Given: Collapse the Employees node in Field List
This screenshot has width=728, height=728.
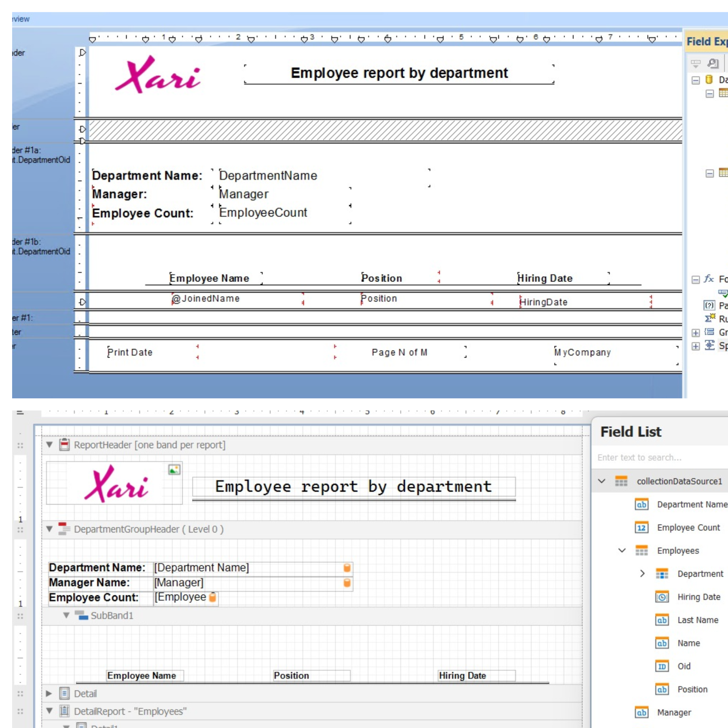Looking at the screenshot, I should click(x=621, y=550).
